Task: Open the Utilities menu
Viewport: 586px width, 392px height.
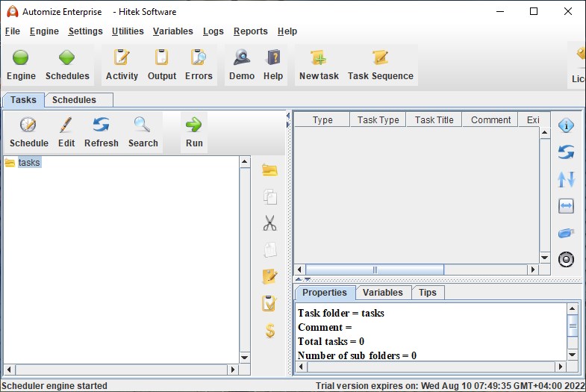Action: [128, 31]
